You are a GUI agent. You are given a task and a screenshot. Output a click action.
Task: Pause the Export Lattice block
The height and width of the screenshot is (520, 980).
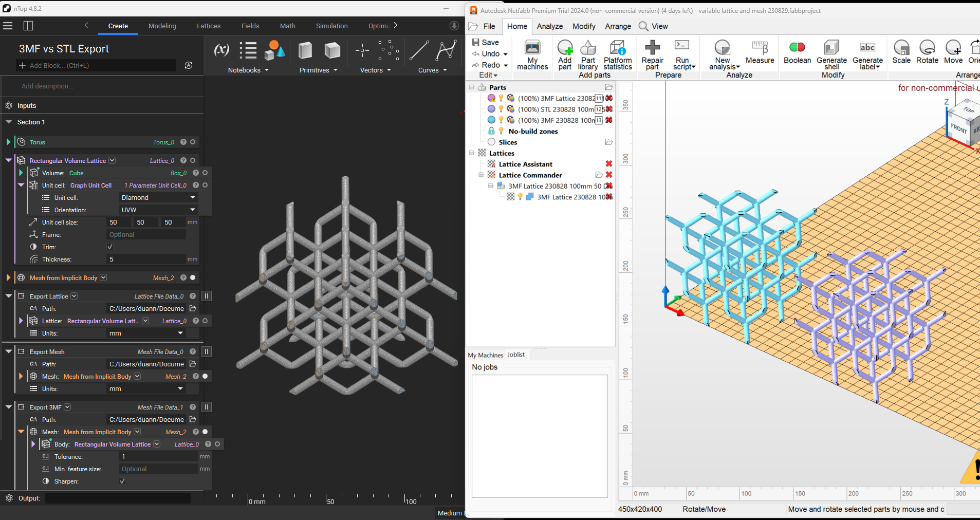[x=207, y=296]
